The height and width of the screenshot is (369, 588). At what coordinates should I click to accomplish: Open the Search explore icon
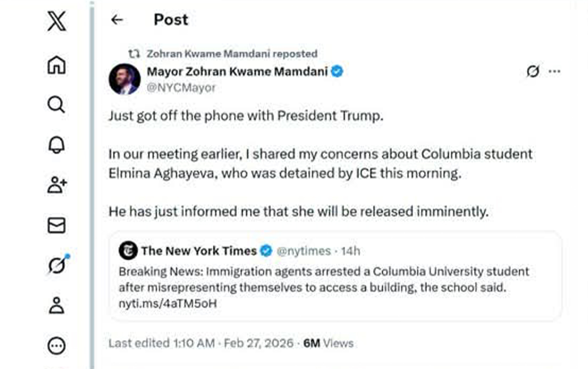(56, 105)
